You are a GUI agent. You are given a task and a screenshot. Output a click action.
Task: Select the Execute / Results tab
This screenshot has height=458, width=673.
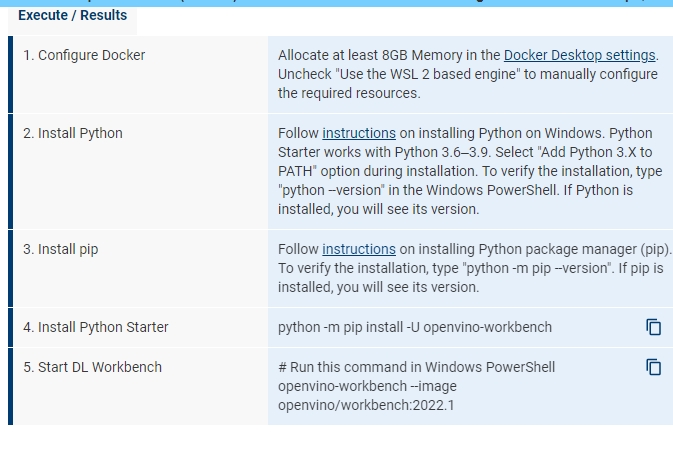coord(73,15)
